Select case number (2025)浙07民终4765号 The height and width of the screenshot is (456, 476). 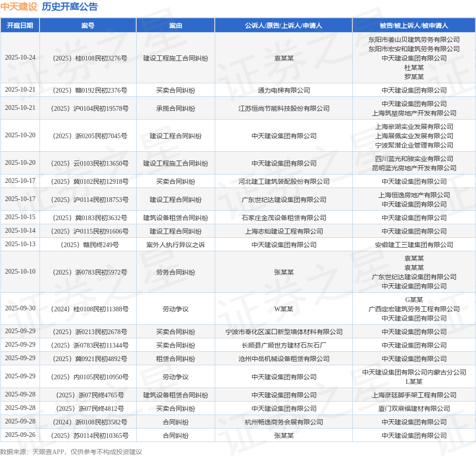[90, 395]
